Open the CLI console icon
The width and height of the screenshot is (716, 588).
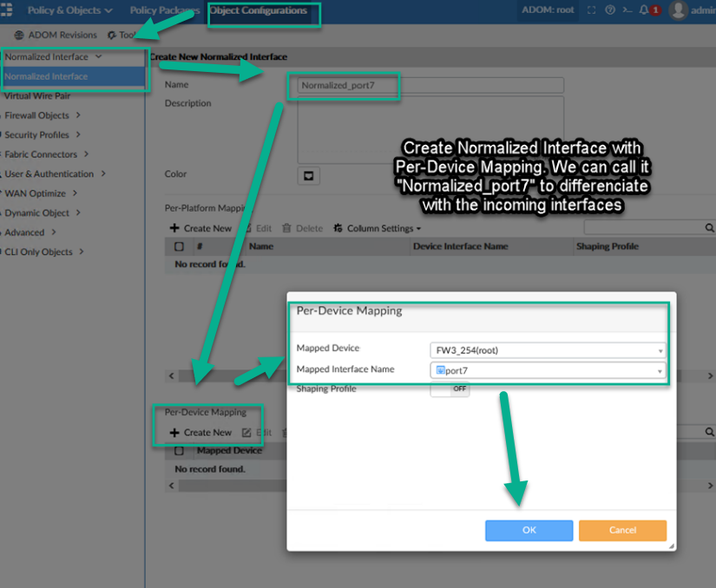(627, 10)
